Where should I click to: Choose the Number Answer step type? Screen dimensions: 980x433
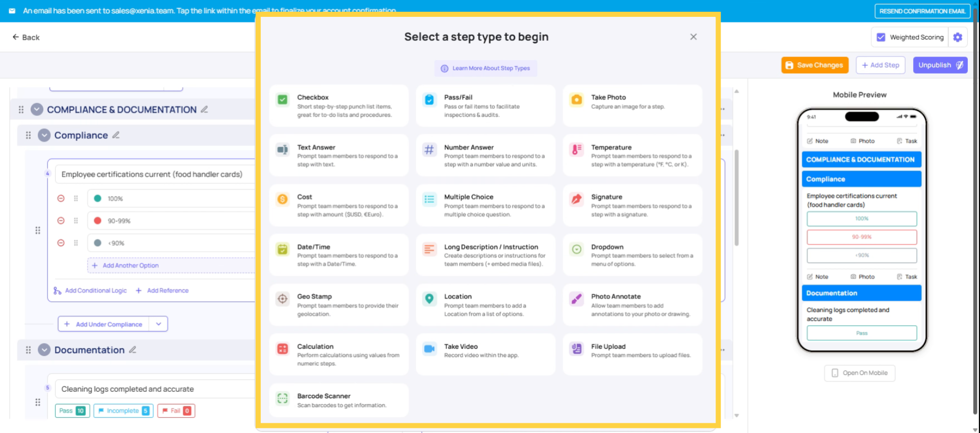(x=485, y=155)
